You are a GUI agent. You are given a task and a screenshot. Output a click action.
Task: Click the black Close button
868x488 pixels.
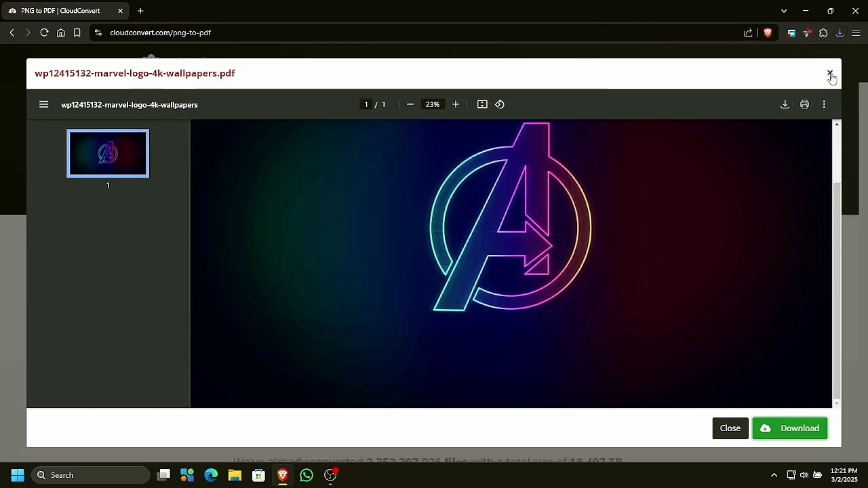[730, 428]
